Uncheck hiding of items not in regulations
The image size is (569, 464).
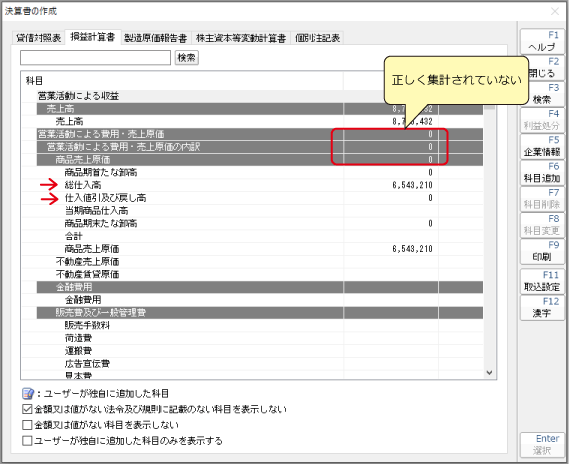click(27, 409)
